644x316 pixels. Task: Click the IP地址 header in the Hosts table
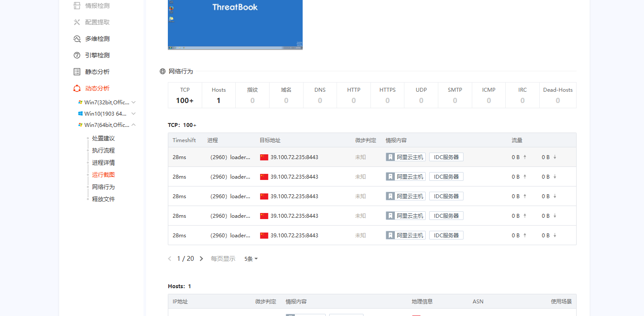pyautogui.click(x=180, y=301)
